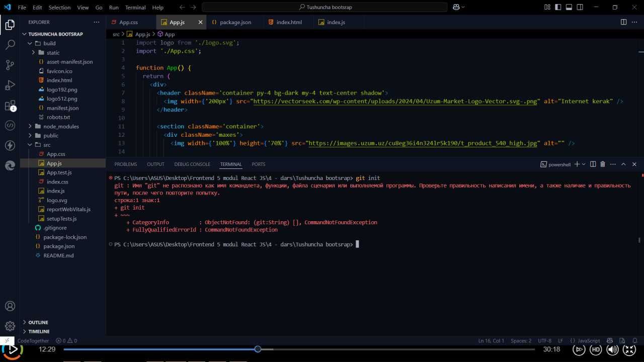The height and width of the screenshot is (362, 644).
Task: Click the Edge browser icon in activity bar
Action: pyautogui.click(x=10, y=165)
